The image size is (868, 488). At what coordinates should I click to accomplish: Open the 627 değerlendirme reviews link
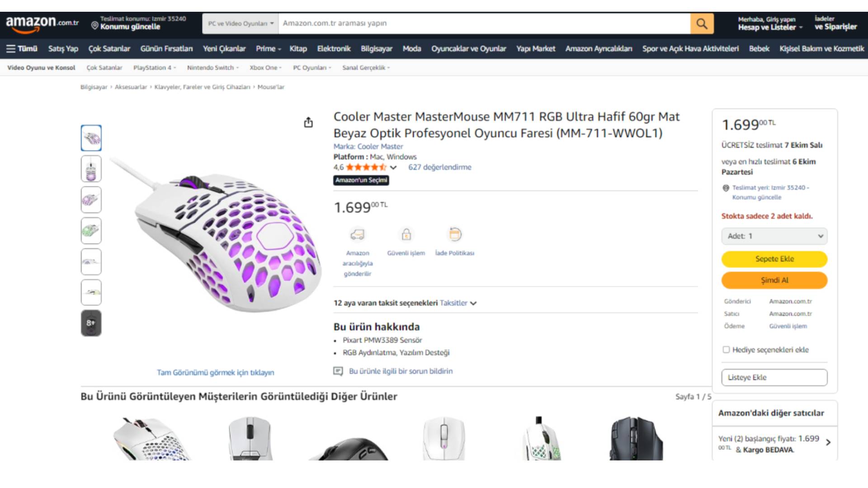[x=439, y=167]
